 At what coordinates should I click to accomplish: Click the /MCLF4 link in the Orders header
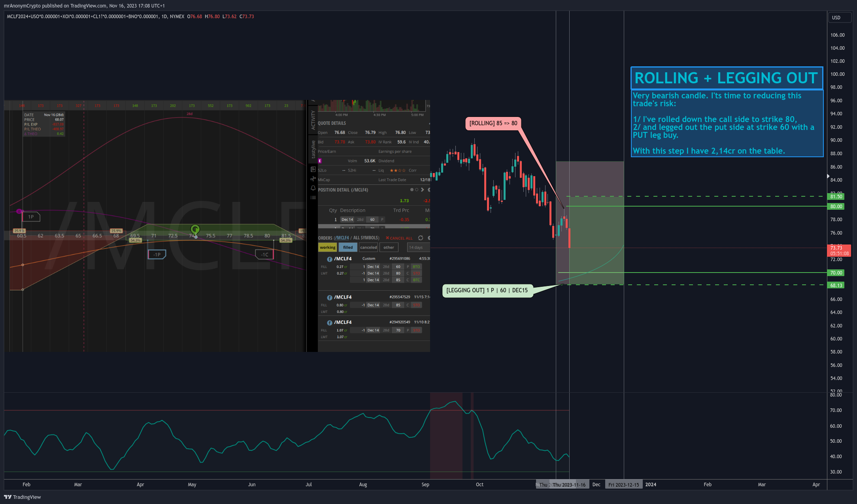coord(342,238)
